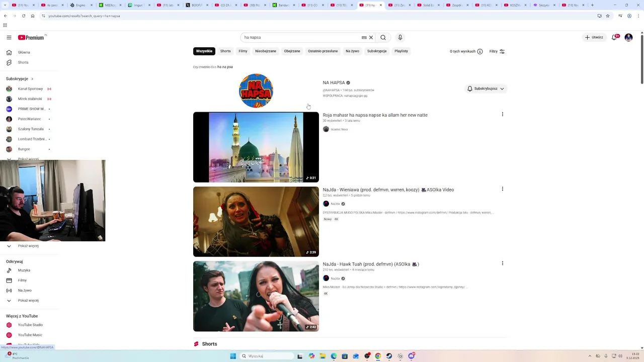Click the Utwórz create button
Viewport: 644px width, 362px height.
594,37
